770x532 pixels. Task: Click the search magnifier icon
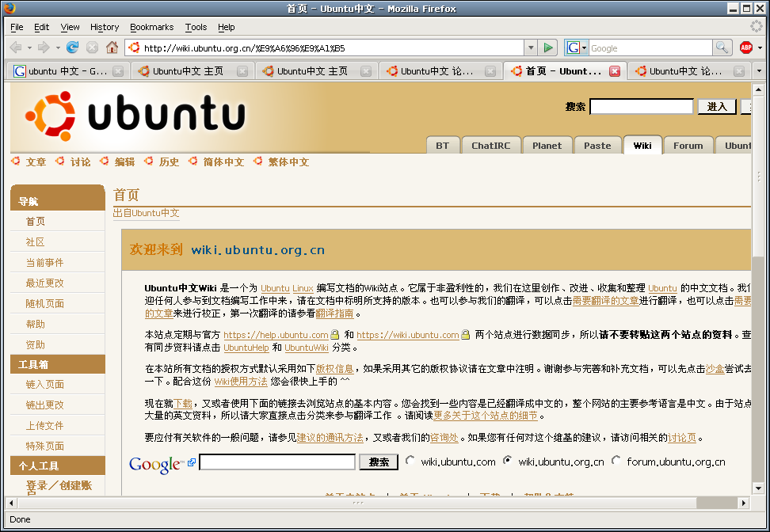pyautogui.click(x=722, y=47)
